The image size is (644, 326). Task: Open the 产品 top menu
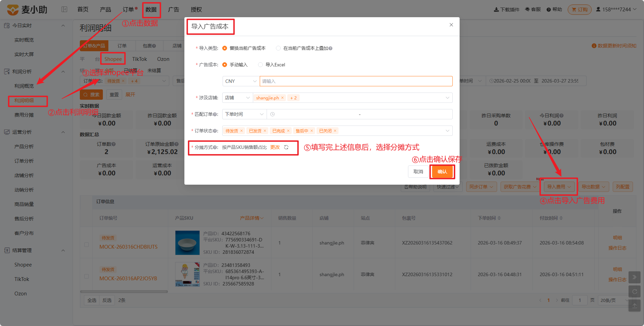105,9
